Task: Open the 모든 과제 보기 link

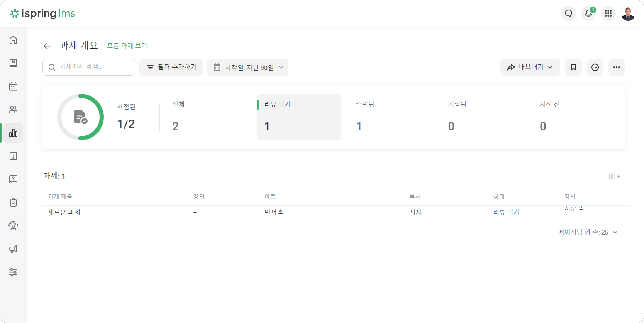Action: point(127,46)
